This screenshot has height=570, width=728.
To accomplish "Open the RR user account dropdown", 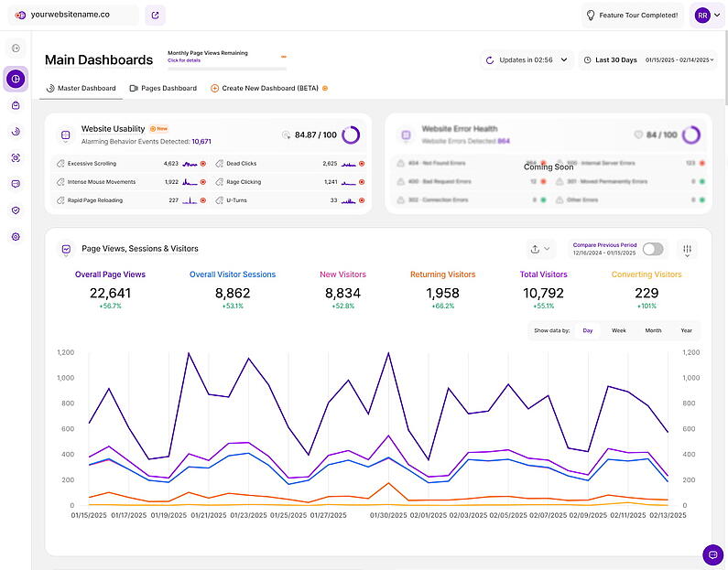I will [x=707, y=16].
